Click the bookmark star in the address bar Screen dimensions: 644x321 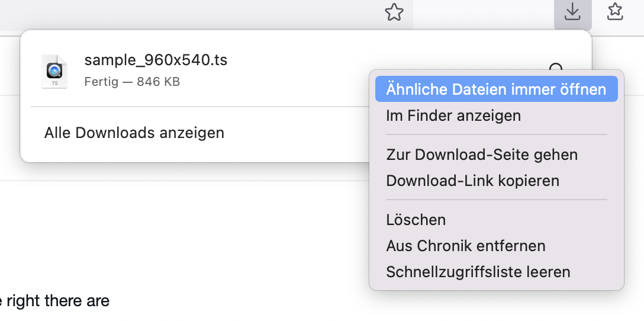(x=394, y=12)
